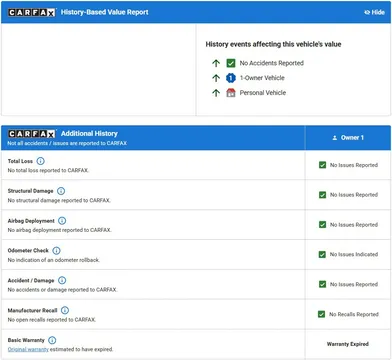Image resolution: width=392 pixels, height=360 pixels.
Task: Click the 'Airbag Deployment' row label
Action: pyautogui.click(x=31, y=221)
